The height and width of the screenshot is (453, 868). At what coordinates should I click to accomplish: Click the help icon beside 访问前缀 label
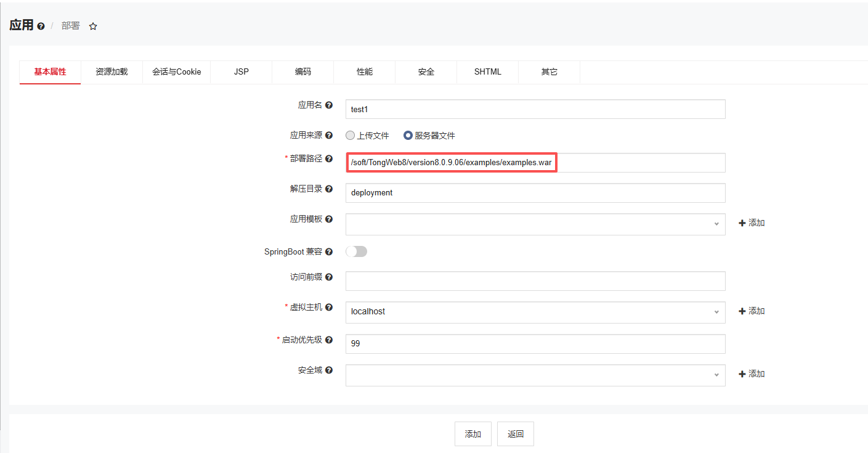click(x=329, y=277)
